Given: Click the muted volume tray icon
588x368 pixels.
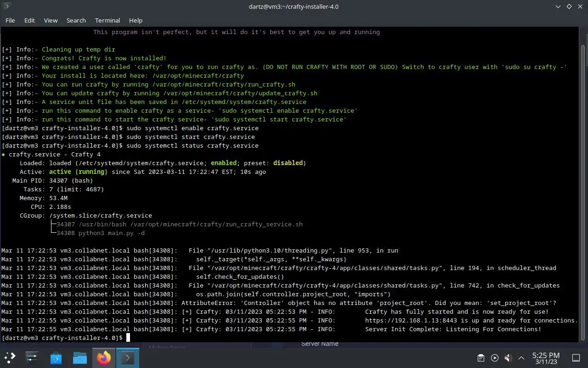Looking at the screenshot, I should (x=508, y=358).
